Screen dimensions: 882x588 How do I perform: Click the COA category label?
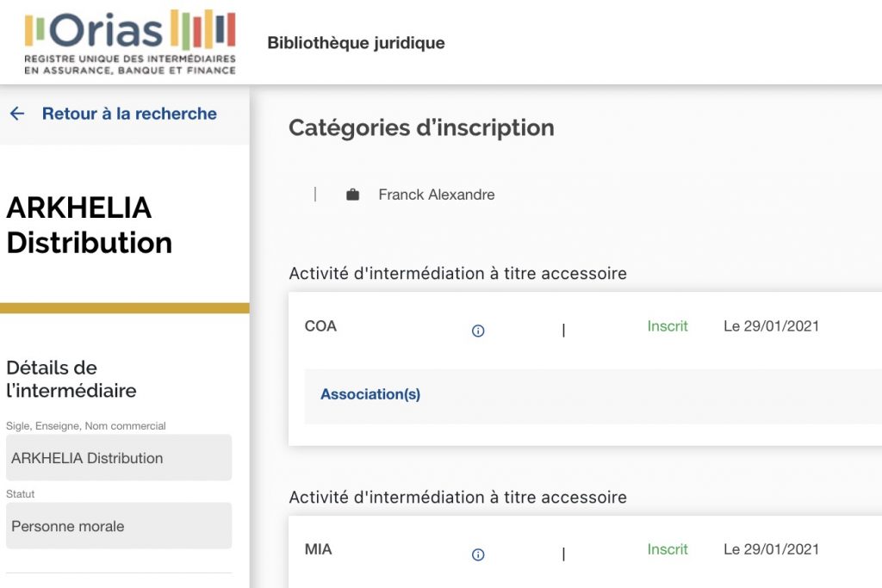coord(320,326)
